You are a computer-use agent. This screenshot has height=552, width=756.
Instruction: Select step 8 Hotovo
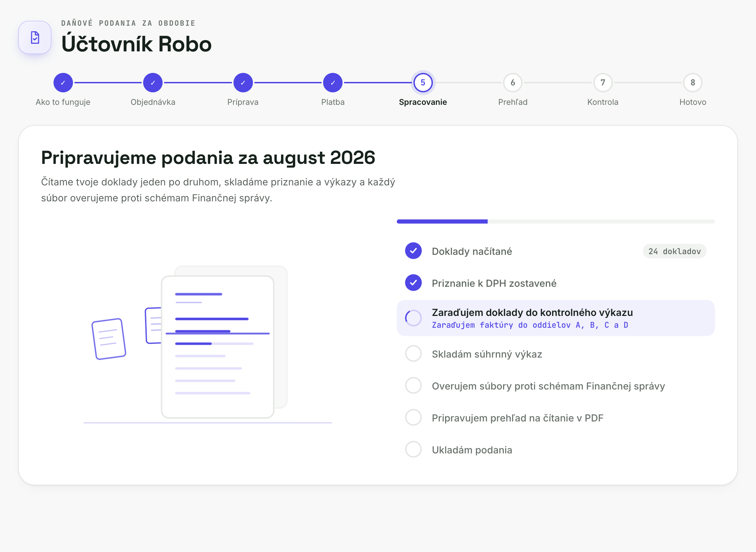[693, 83]
